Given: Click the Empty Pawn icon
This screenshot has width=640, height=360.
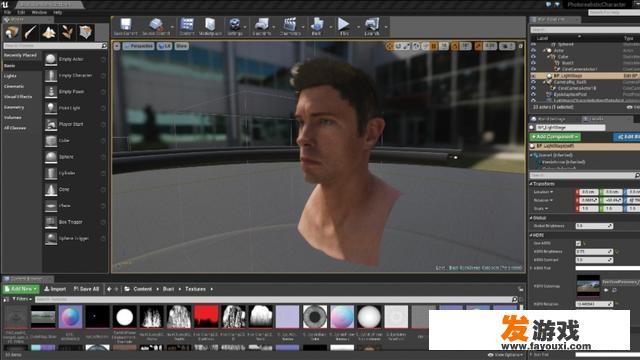Looking at the screenshot, I should tap(51, 92).
